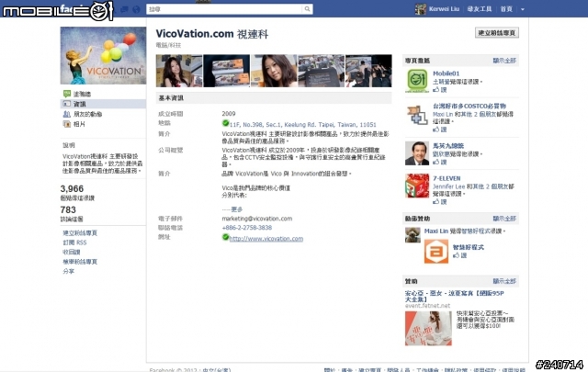Click the 收回讚 unlike link

tap(72, 252)
